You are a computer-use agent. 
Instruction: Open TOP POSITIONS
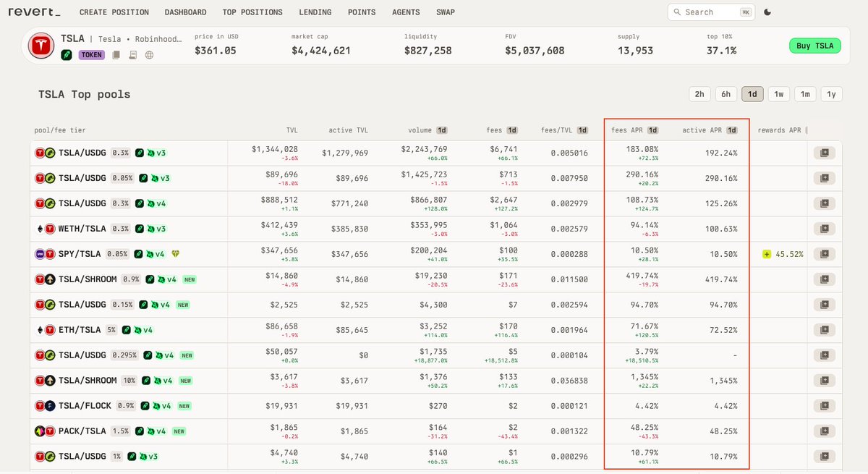point(252,12)
